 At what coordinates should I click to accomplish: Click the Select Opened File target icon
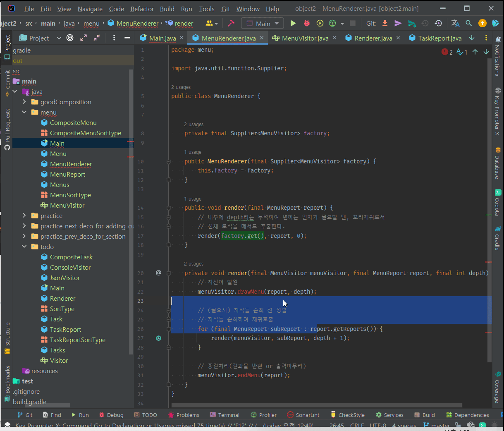(70, 38)
